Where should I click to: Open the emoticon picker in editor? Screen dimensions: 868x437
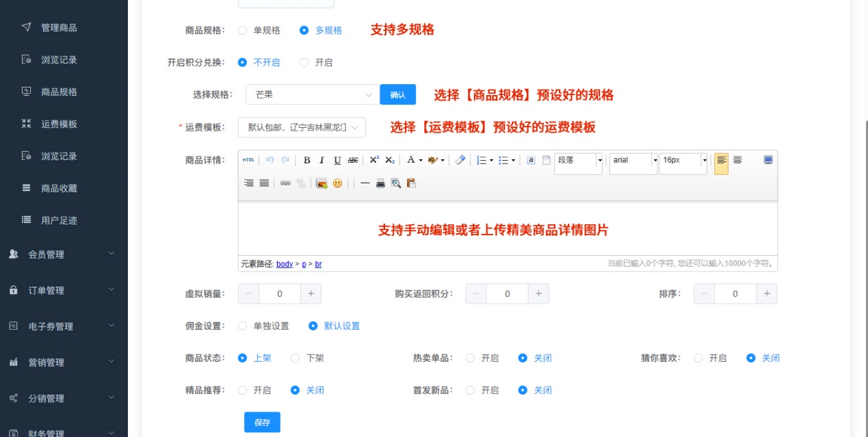(337, 183)
